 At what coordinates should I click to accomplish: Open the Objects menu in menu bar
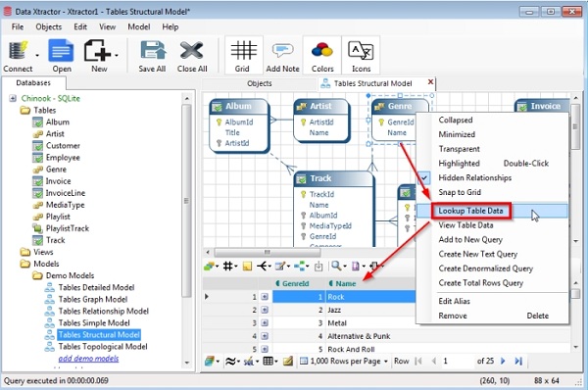pyautogui.click(x=48, y=27)
